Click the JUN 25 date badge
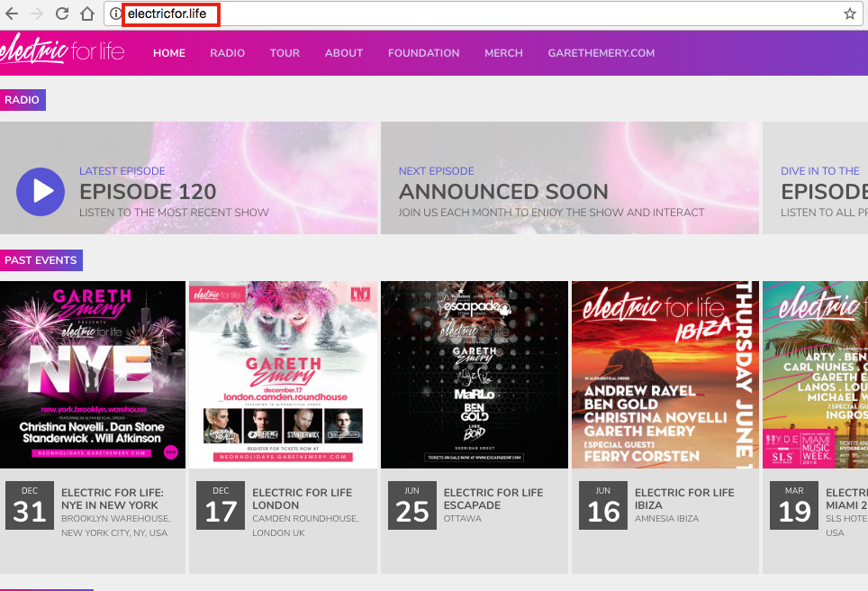The width and height of the screenshot is (868, 591). tap(411, 505)
